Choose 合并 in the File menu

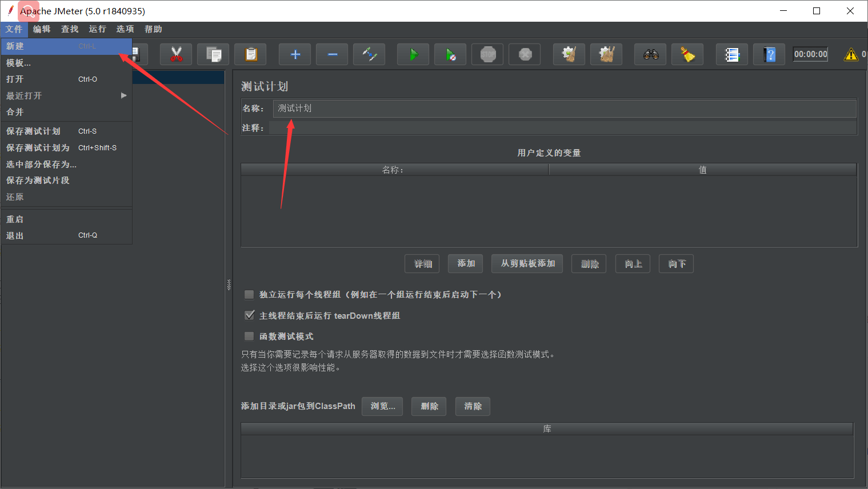click(x=66, y=112)
